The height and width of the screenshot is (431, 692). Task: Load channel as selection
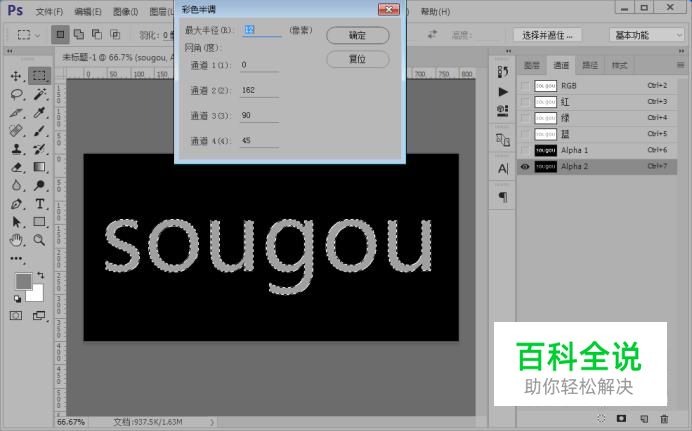coord(601,418)
